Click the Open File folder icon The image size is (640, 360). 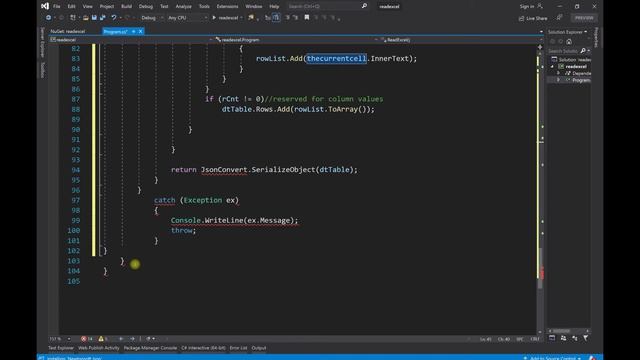85,18
